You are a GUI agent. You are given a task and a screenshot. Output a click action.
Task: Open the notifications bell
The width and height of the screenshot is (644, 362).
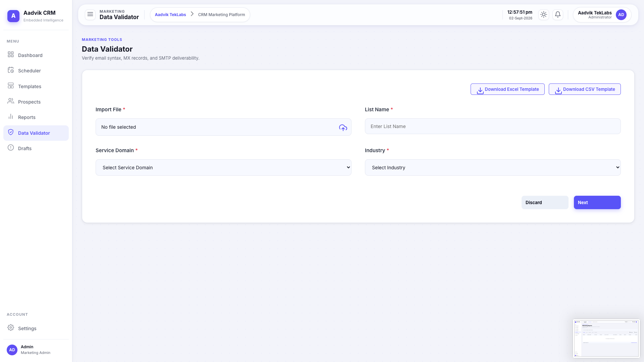pos(558,15)
